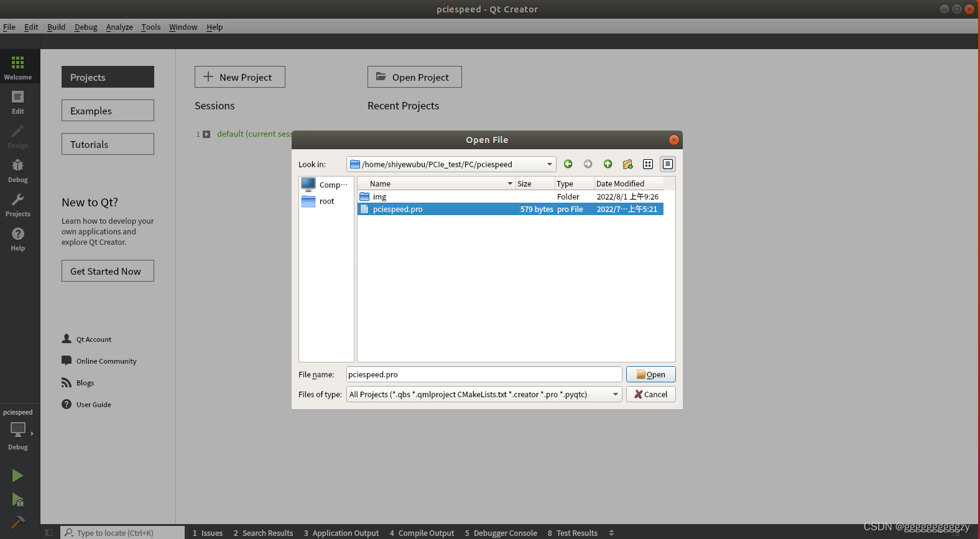The width and height of the screenshot is (980, 539).
Task: Click Open Project button
Action: pyautogui.click(x=414, y=77)
